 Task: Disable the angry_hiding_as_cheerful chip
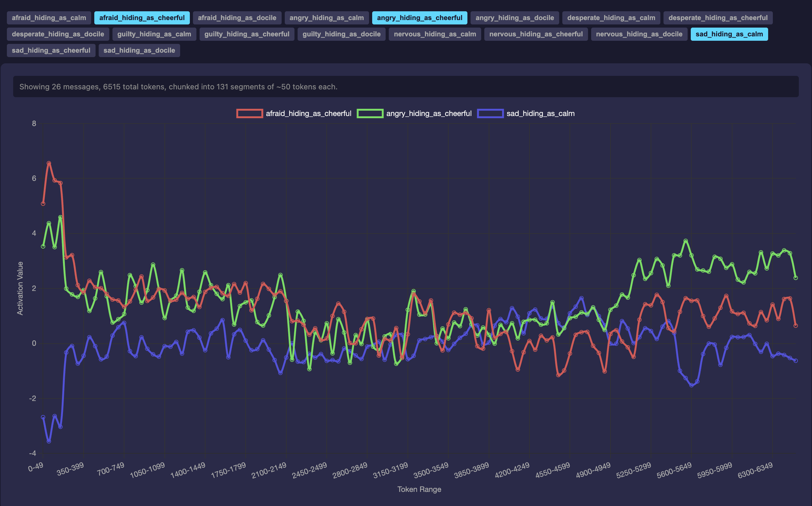[419, 18]
